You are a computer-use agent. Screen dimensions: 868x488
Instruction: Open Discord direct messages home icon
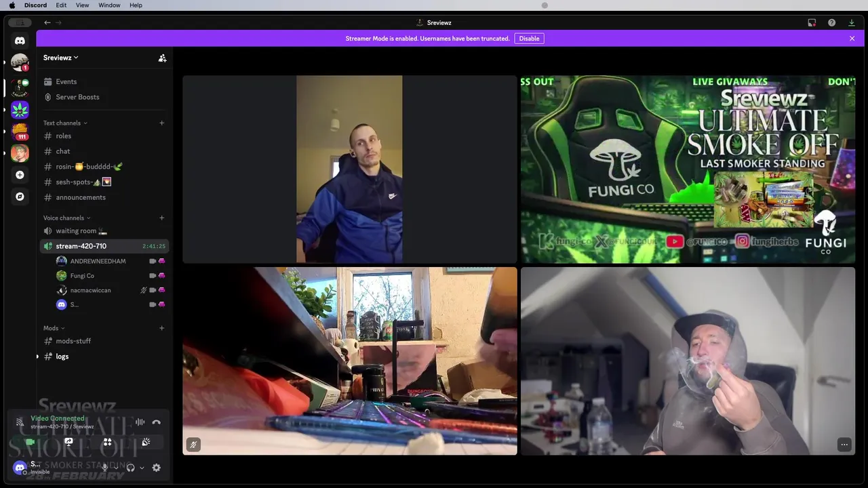[20, 41]
